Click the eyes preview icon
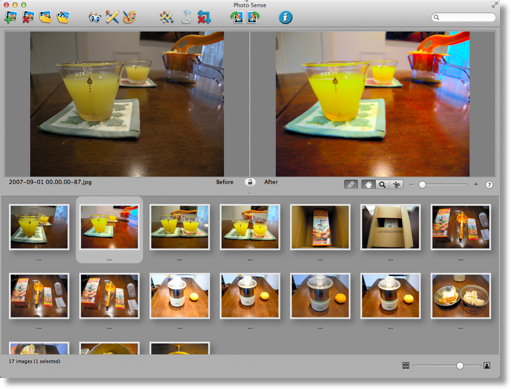Screen dimensions: 511x389 coord(95,17)
